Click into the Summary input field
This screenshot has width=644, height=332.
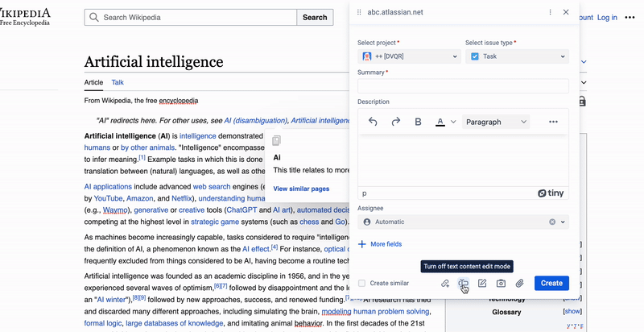pos(464,86)
